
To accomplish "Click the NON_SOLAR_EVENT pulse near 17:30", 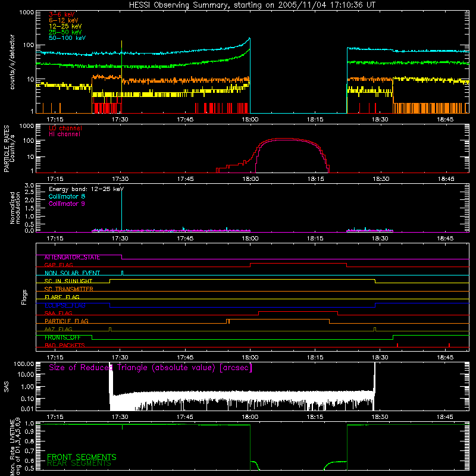I will (123, 273).
